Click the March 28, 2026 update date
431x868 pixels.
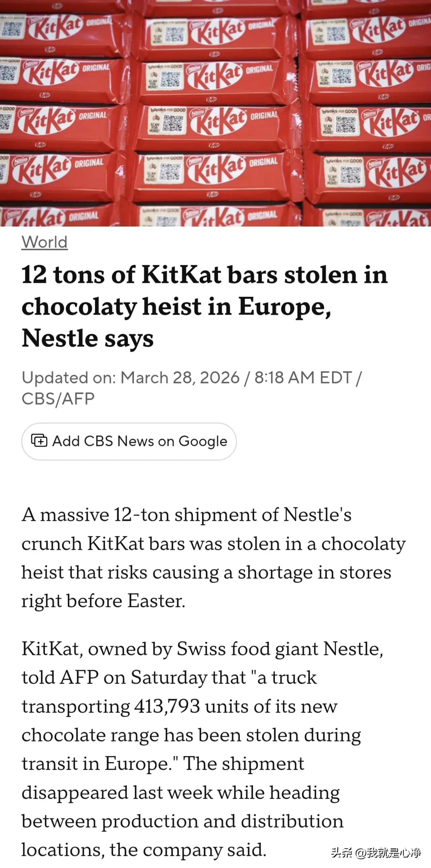pos(180,378)
